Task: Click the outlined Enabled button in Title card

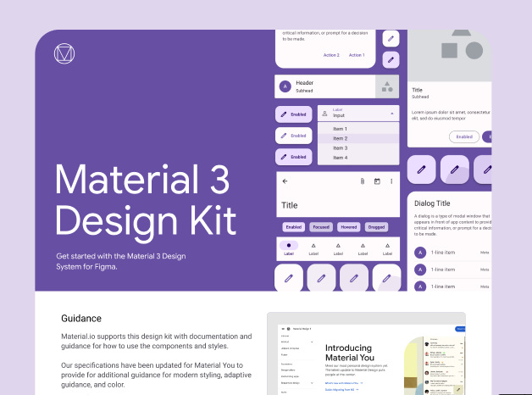Action: coord(464,136)
